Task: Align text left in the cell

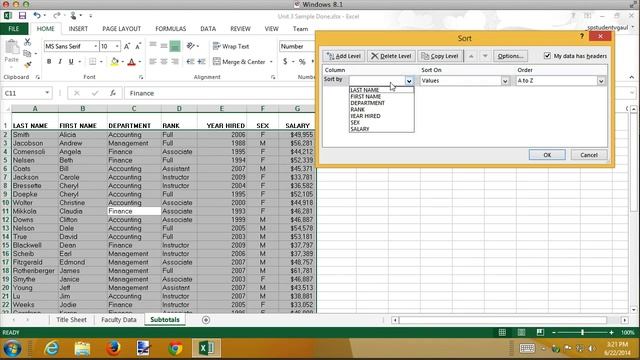Action: pos(153,62)
